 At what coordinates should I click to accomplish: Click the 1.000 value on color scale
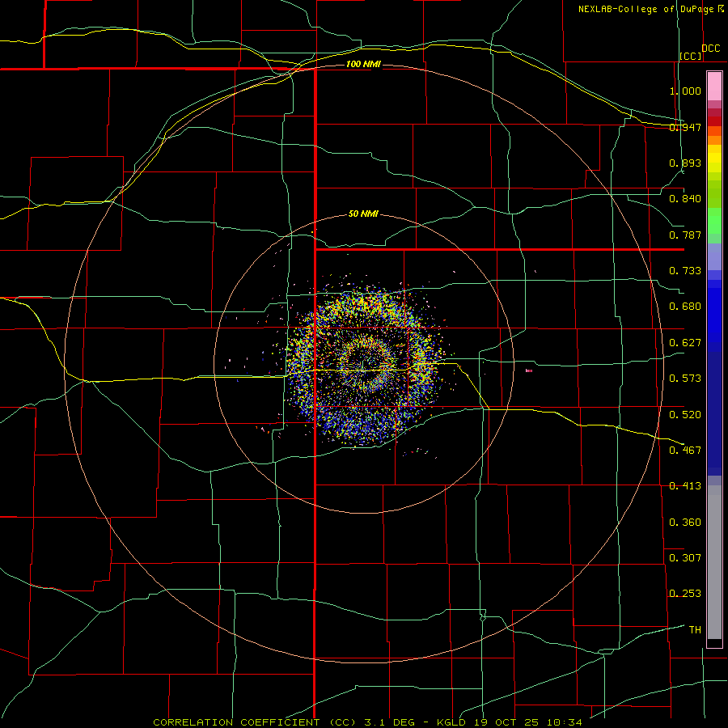click(x=685, y=91)
